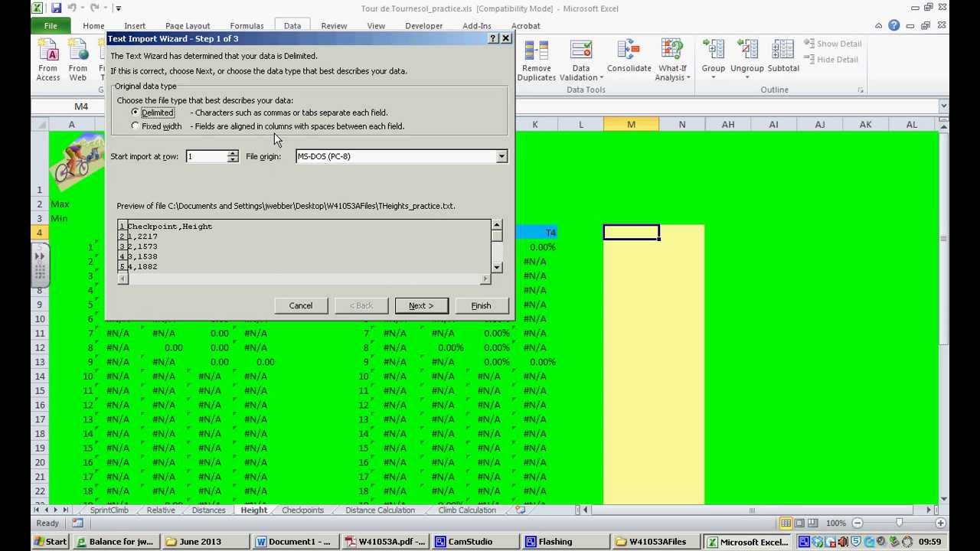Click the Name Box showing M4

81,106
